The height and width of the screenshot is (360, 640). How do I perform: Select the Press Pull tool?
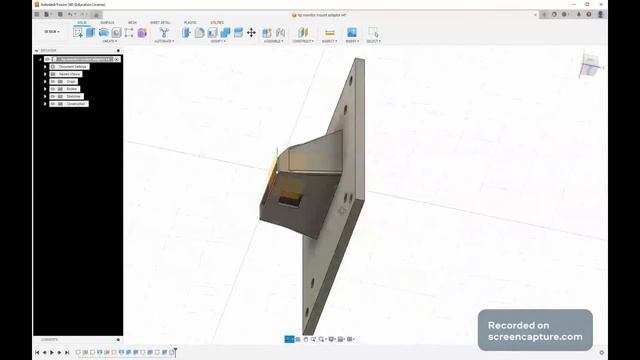click(187, 32)
